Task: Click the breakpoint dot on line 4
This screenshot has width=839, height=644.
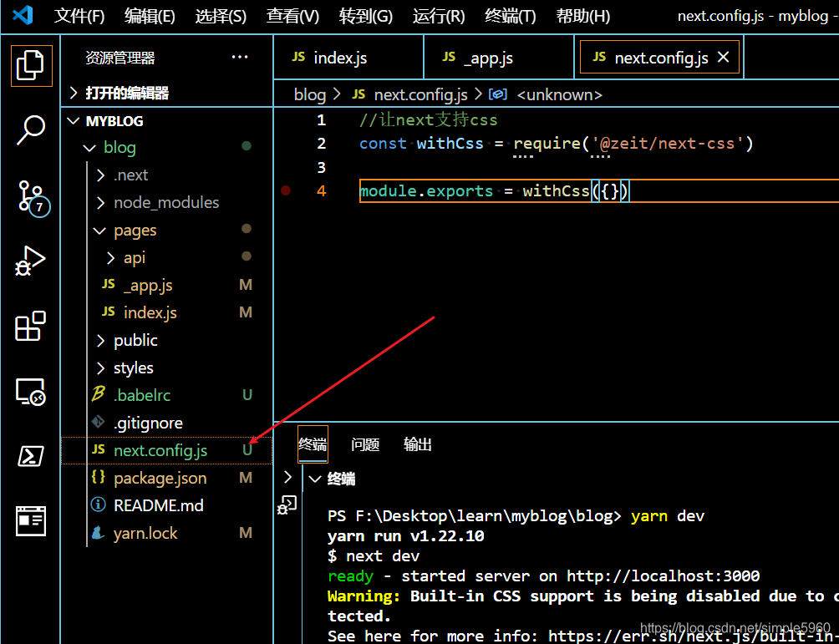Action: coord(286,190)
